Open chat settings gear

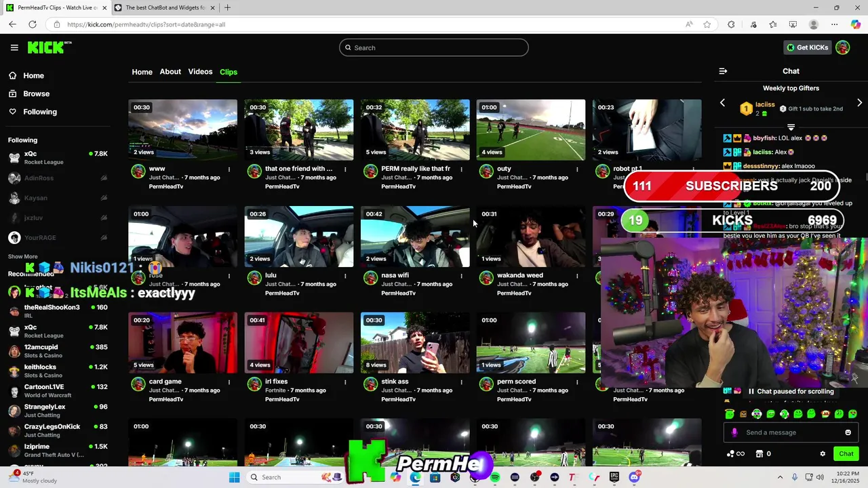click(823, 453)
